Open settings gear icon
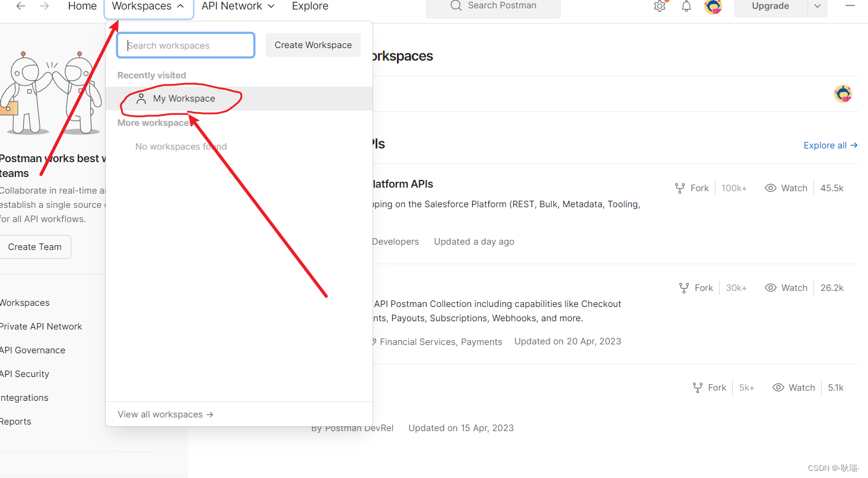The image size is (868, 478). pos(660,6)
